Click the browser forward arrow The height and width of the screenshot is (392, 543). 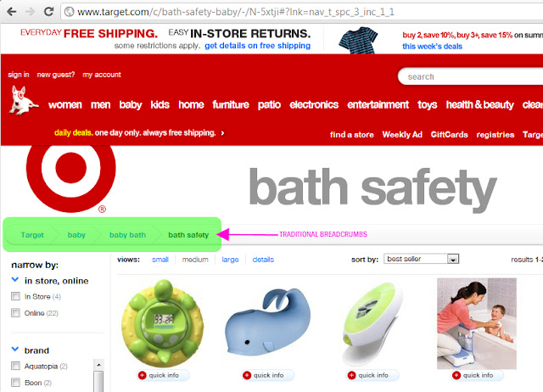(x=31, y=12)
